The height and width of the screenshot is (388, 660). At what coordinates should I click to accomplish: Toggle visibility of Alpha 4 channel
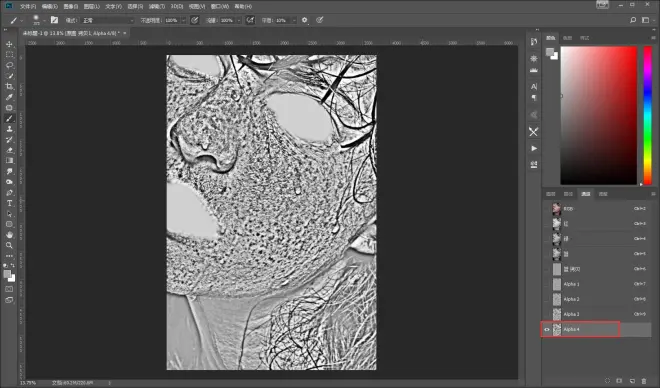tap(547, 330)
